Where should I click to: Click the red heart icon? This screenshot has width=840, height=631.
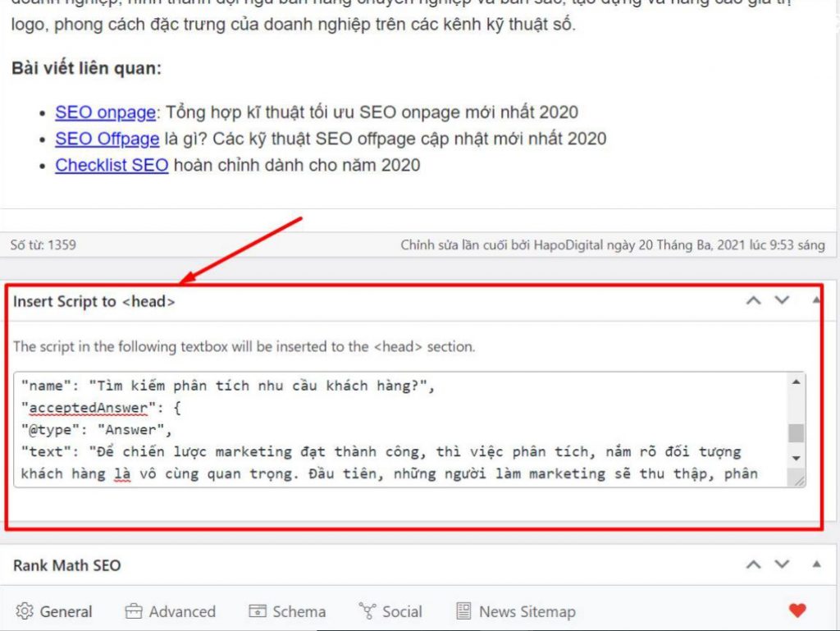pos(797,610)
